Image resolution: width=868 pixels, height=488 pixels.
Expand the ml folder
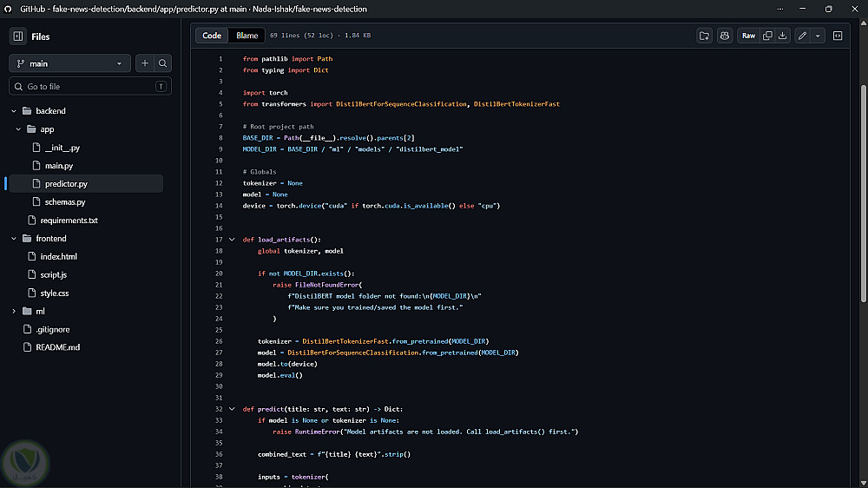click(14, 312)
